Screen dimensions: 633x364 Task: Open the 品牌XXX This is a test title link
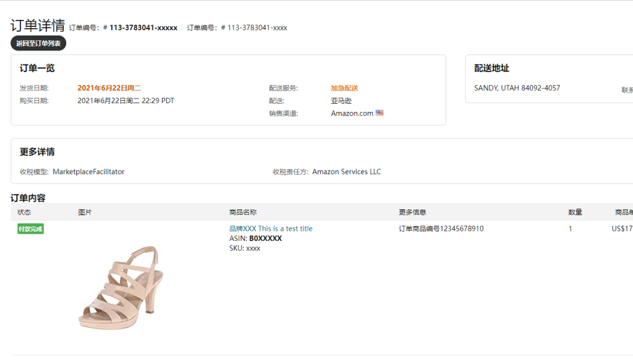tap(271, 229)
